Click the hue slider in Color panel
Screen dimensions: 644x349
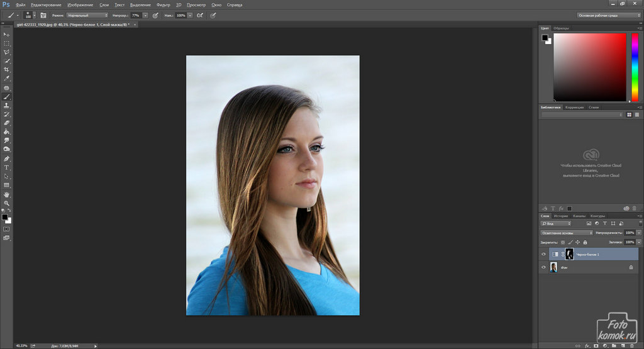[635, 67]
